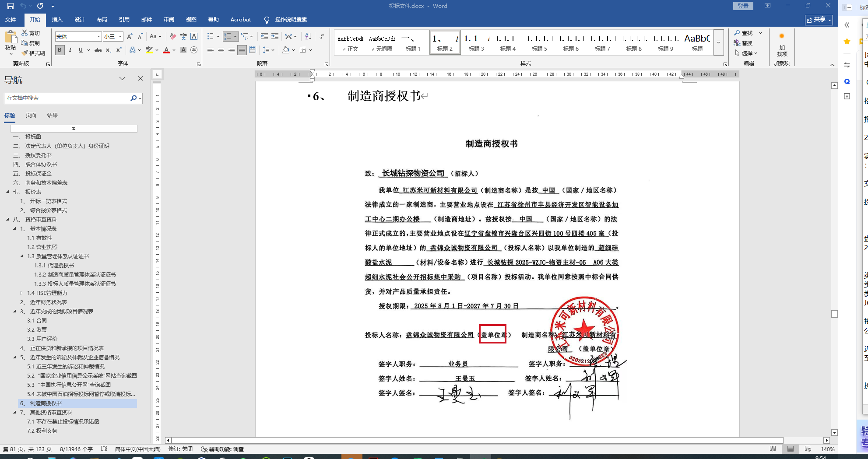
Task: Expand the 1.4 HSE管理能力 heading in navigation
Action: coord(21,293)
